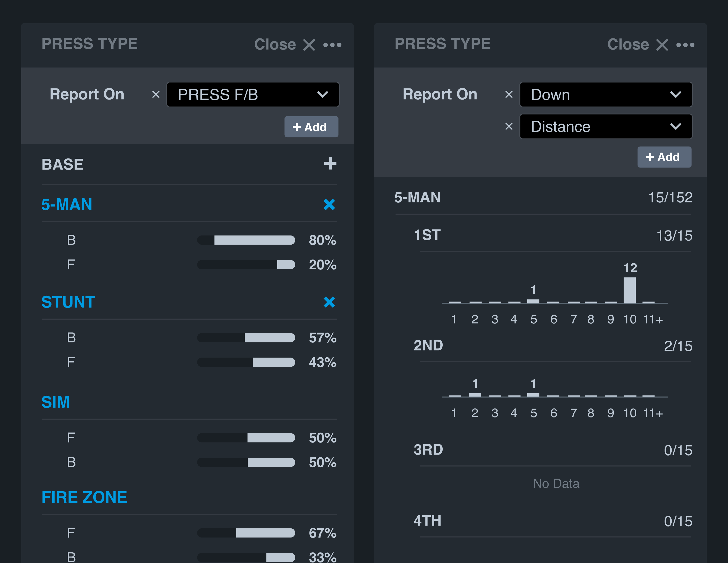Open the PRESS F/B dropdown
The height and width of the screenshot is (563, 728).
point(253,95)
